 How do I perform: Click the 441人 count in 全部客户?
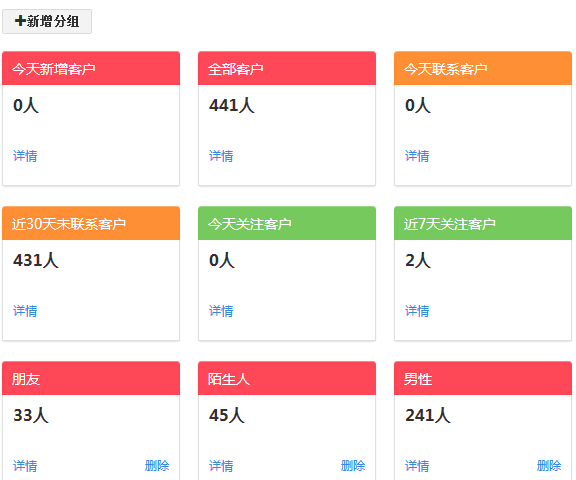(231, 105)
